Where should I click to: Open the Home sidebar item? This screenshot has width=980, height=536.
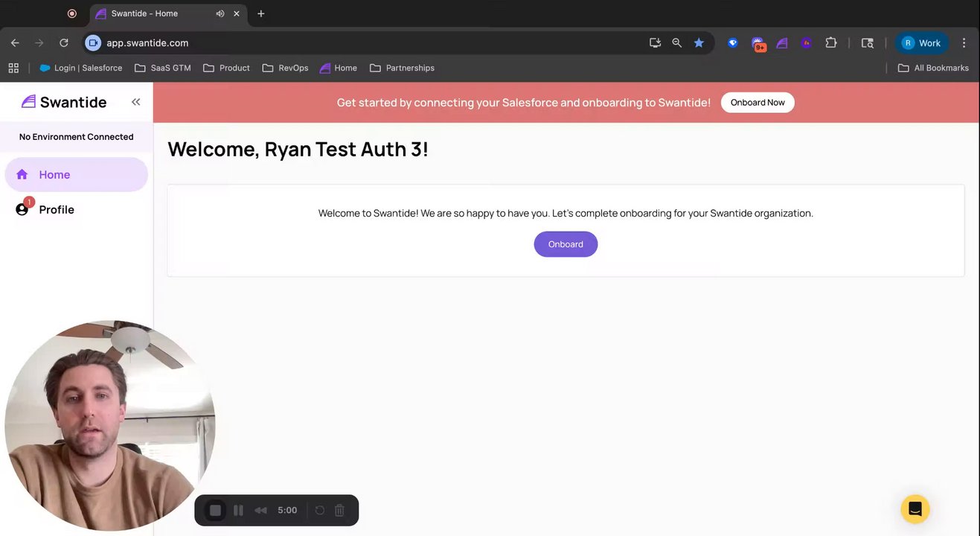pyautogui.click(x=76, y=174)
